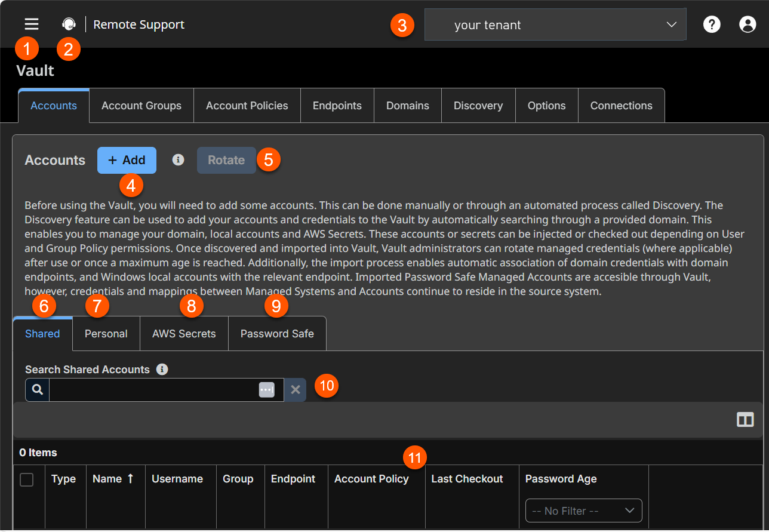Click the magnifier search icon
Screen dimensions: 769x532
[x=37, y=389]
